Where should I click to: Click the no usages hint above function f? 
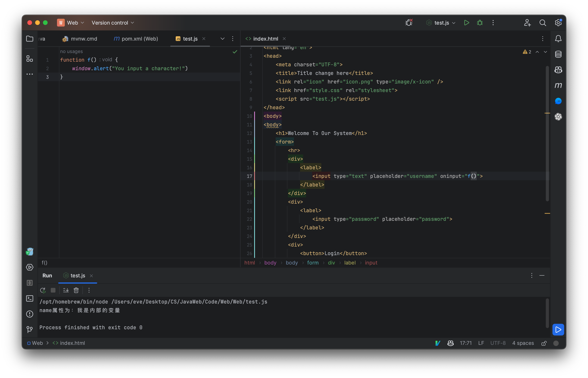pyautogui.click(x=71, y=51)
